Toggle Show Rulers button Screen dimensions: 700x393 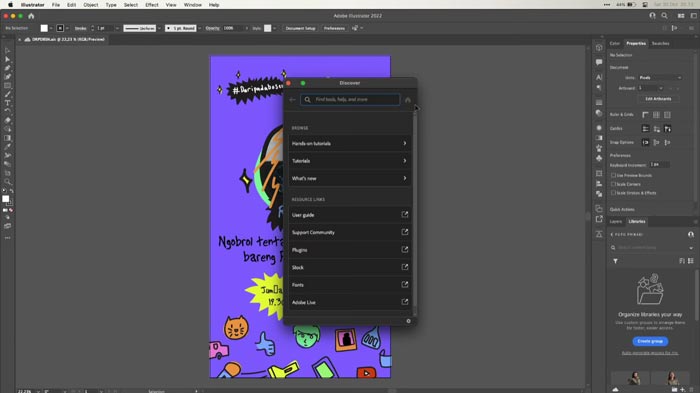(x=645, y=115)
